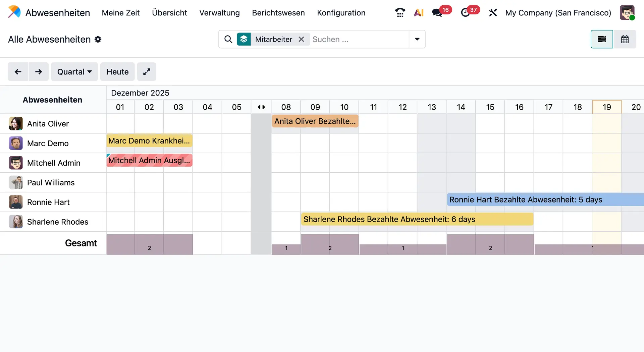
Task: Open the Verwaltung menu
Action: 219,13
